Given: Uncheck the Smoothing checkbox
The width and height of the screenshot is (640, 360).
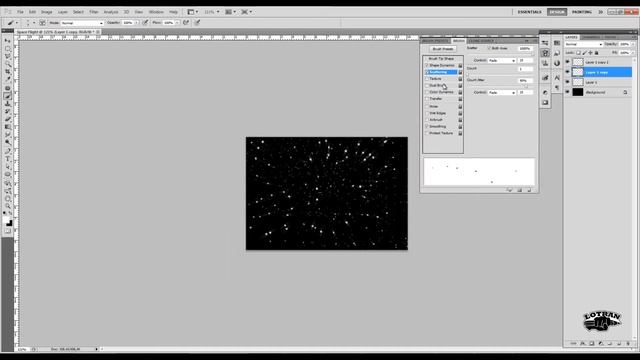Looking at the screenshot, I should coord(427,127).
